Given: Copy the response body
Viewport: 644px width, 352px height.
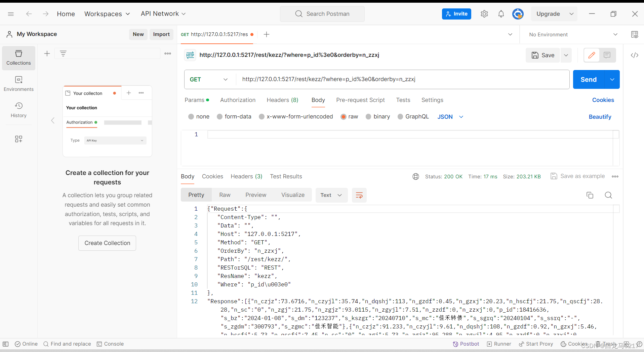Looking at the screenshot, I should 590,195.
